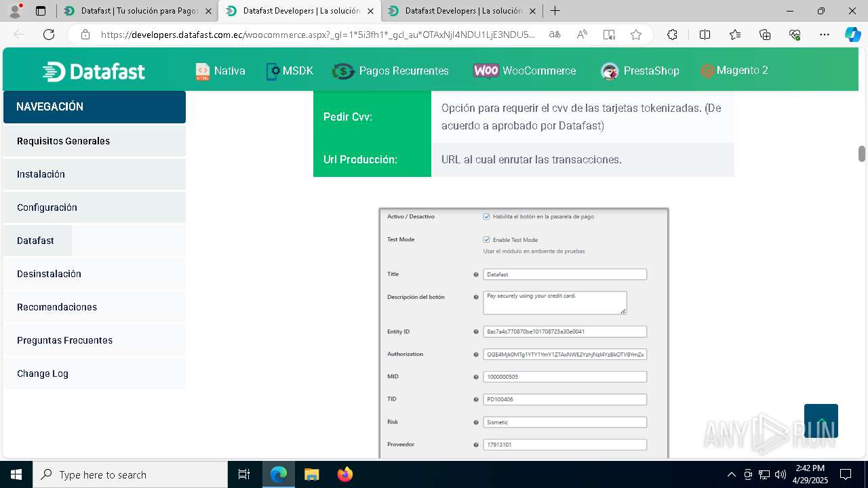Open Task View on taskbar
This screenshot has width=868, height=488.
(244, 474)
